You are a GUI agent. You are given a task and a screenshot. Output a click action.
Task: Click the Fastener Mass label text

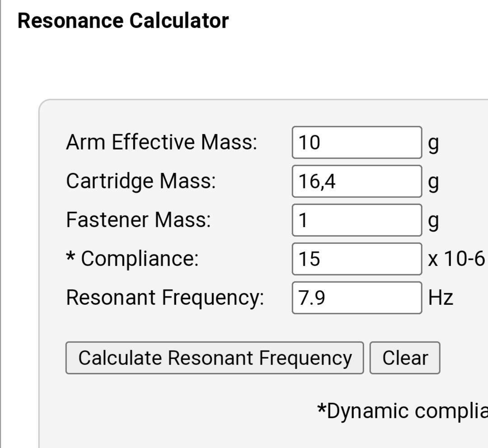pyautogui.click(x=139, y=219)
